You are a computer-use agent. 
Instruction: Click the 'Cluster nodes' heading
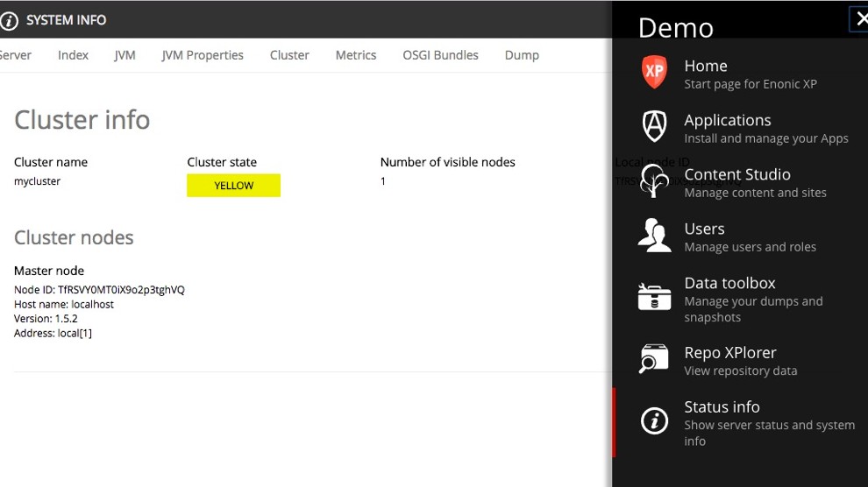click(74, 237)
